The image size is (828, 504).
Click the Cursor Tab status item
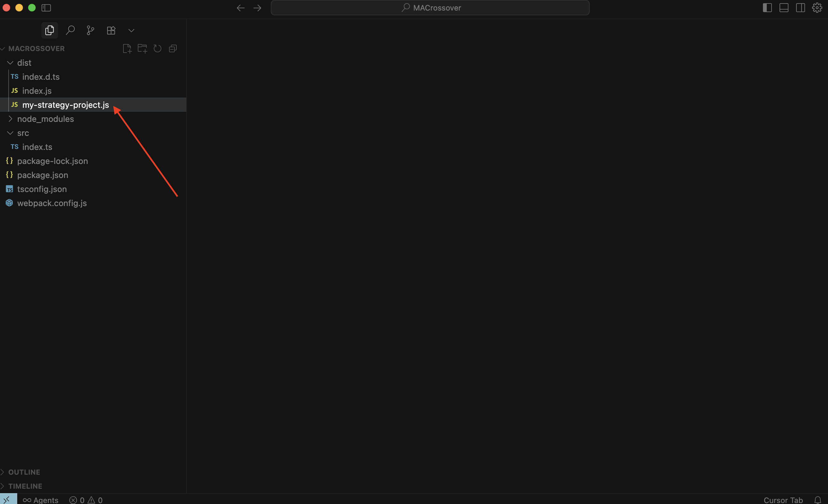click(x=783, y=500)
